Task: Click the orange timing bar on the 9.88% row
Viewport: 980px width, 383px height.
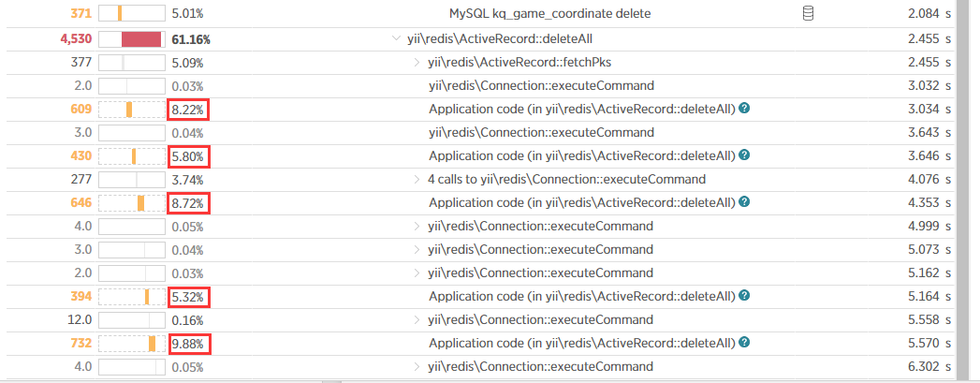Action: (152, 343)
